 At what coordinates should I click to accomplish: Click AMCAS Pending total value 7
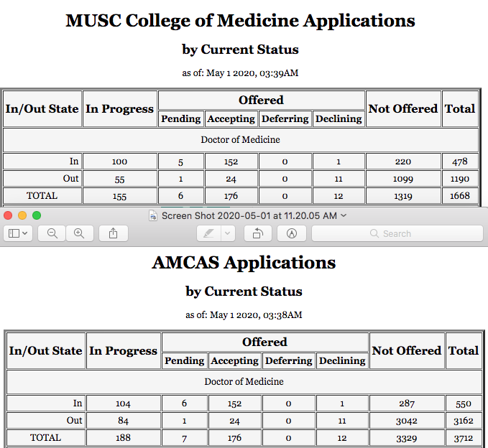(184, 438)
